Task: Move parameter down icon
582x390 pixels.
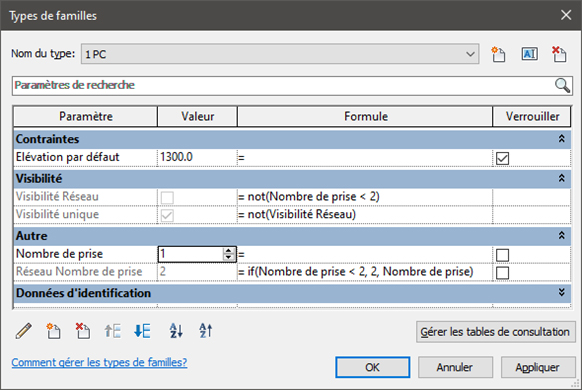Action: [x=142, y=331]
